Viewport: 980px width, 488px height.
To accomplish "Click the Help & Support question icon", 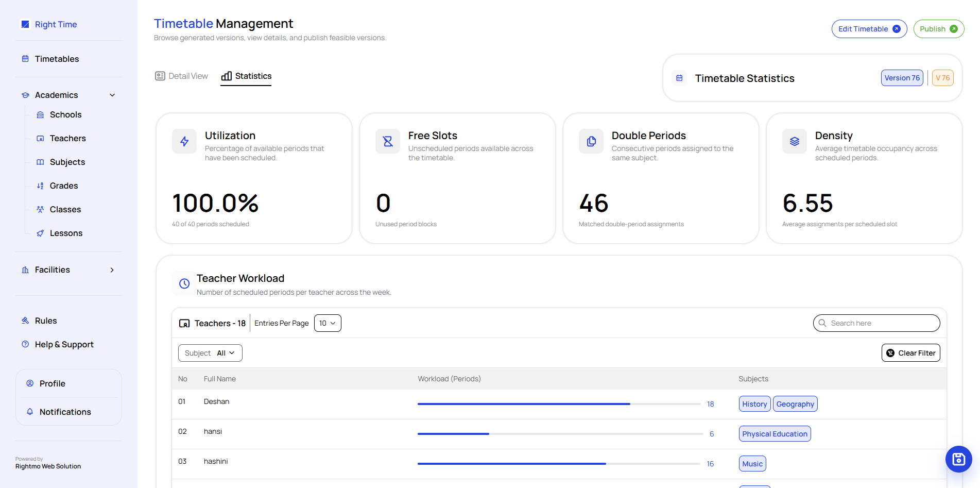I will pyautogui.click(x=25, y=344).
